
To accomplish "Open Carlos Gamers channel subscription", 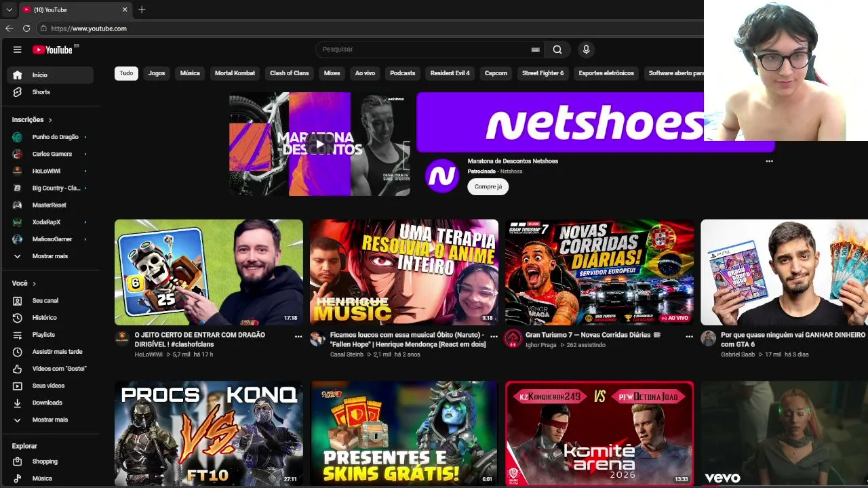I will point(50,154).
